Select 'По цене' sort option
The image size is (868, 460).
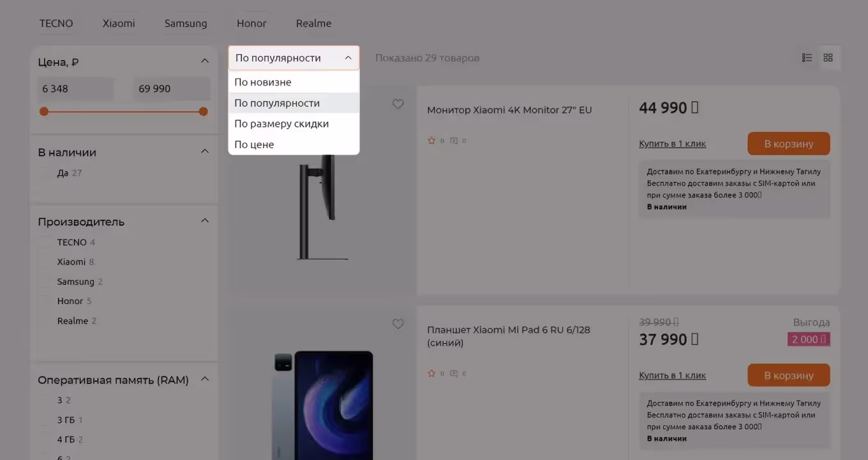pyautogui.click(x=254, y=144)
